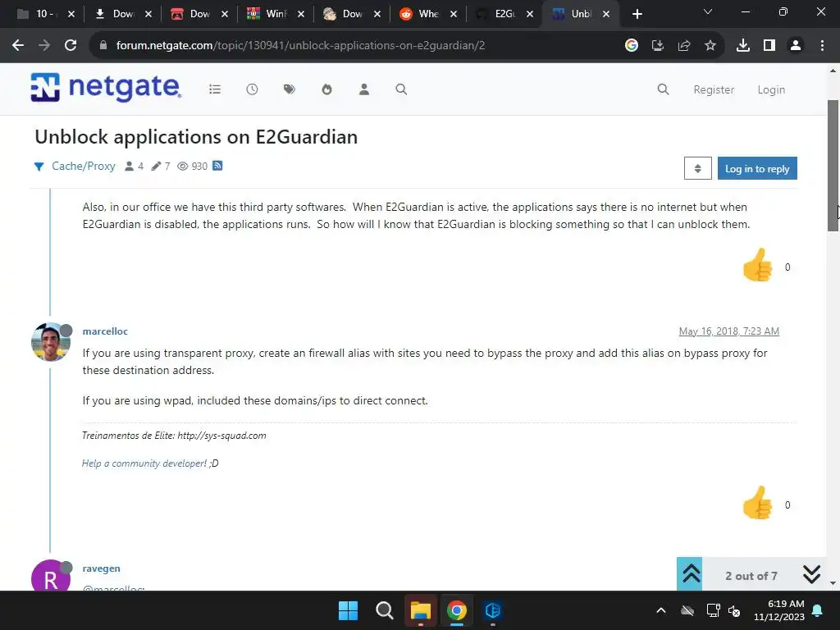Open the Recent topics clock icon

point(252,89)
